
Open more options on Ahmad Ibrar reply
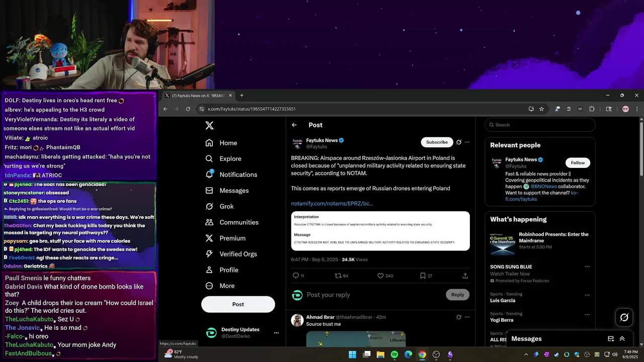tap(467, 317)
